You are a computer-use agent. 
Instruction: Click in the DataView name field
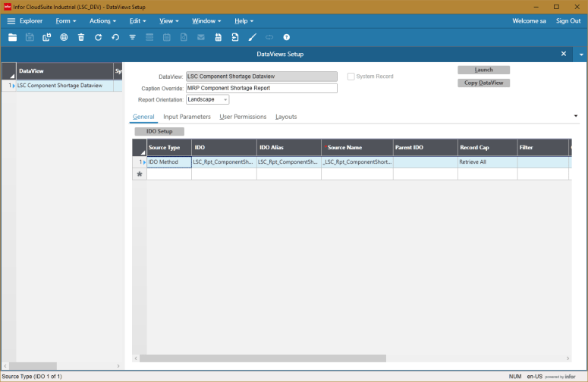[261, 77]
